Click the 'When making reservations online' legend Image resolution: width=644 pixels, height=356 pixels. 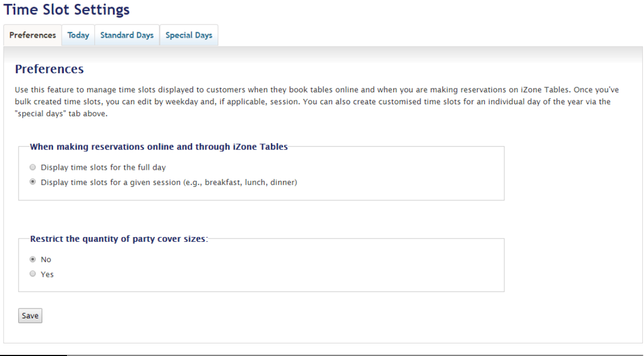click(159, 146)
